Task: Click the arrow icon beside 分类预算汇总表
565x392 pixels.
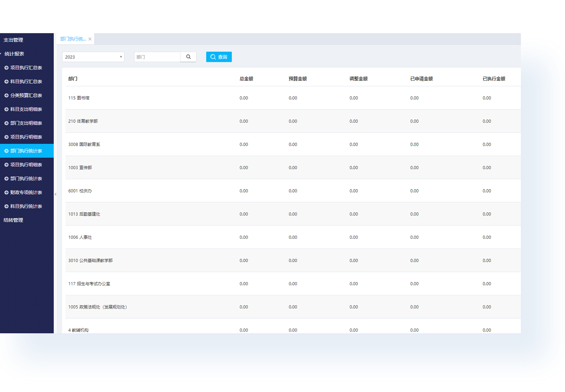Action: tap(6, 95)
